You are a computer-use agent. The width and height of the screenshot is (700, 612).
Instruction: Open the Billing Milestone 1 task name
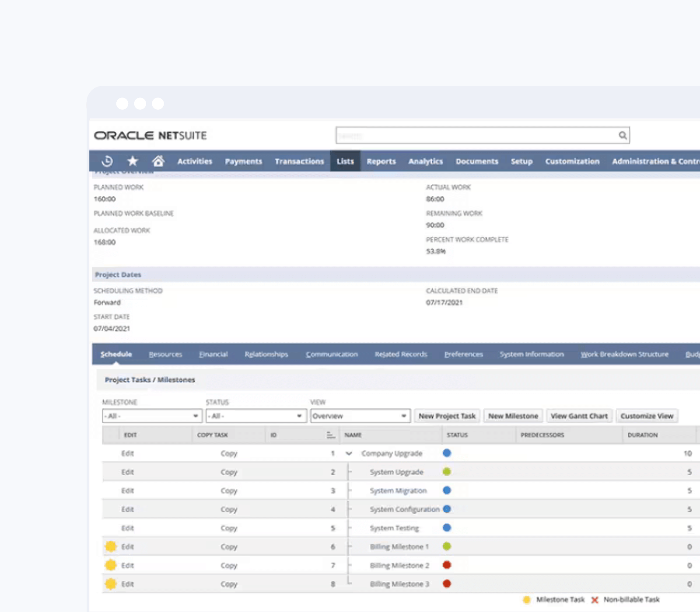(399, 546)
